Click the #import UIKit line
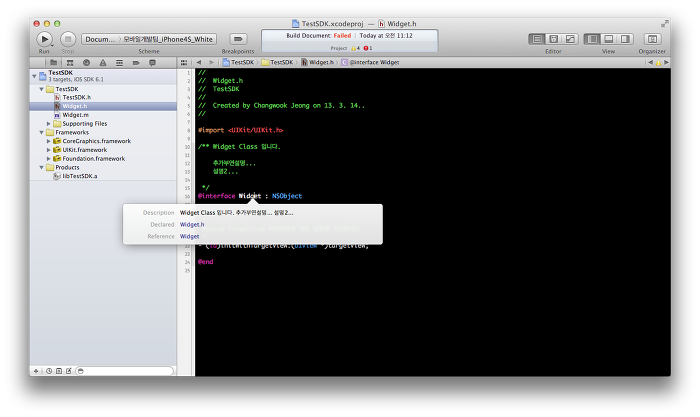Screen dimensions: 700x417 pyautogui.click(x=241, y=130)
